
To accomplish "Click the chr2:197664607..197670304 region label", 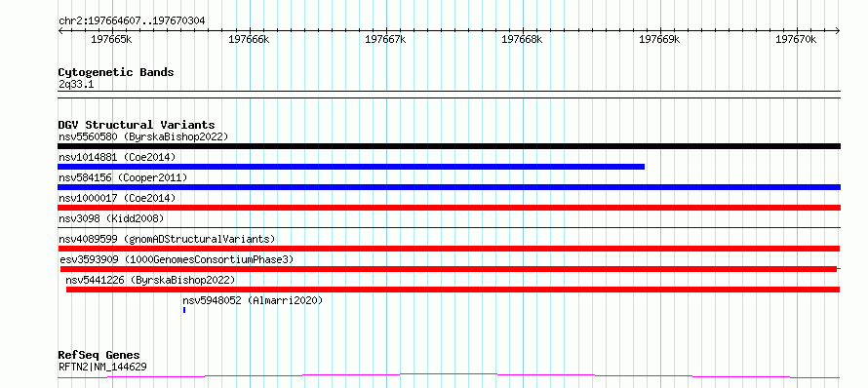I will [132, 21].
